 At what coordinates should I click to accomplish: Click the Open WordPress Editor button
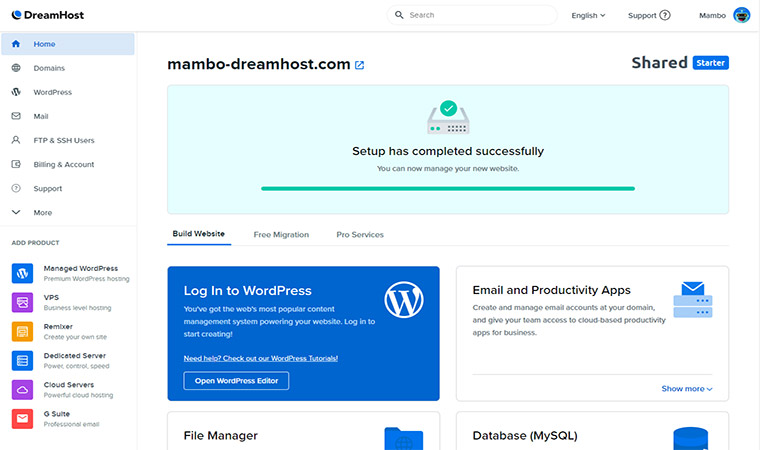tap(236, 381)
